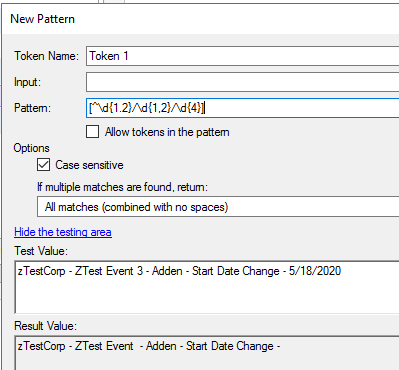Click the Input field label
This screenshot has width=399, height=370.
tap(27, 82)
